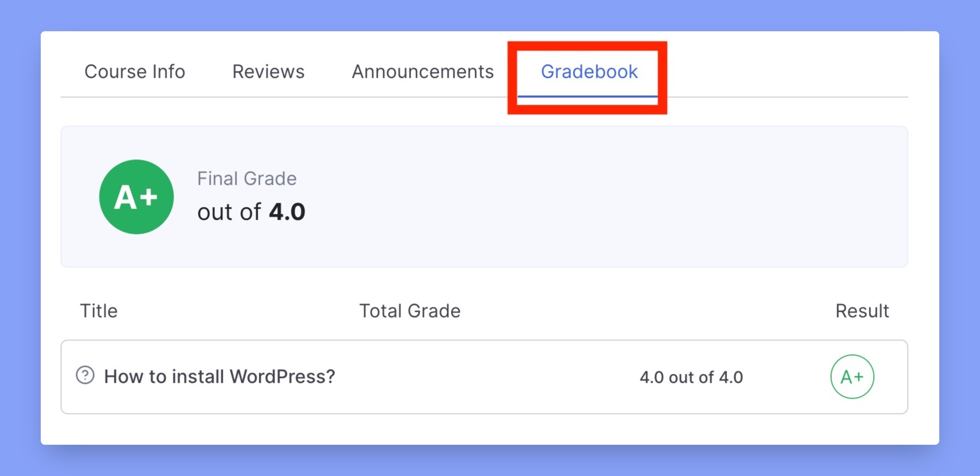Select the Gradebook tab

pyautogui.click(x=589, y=71)
